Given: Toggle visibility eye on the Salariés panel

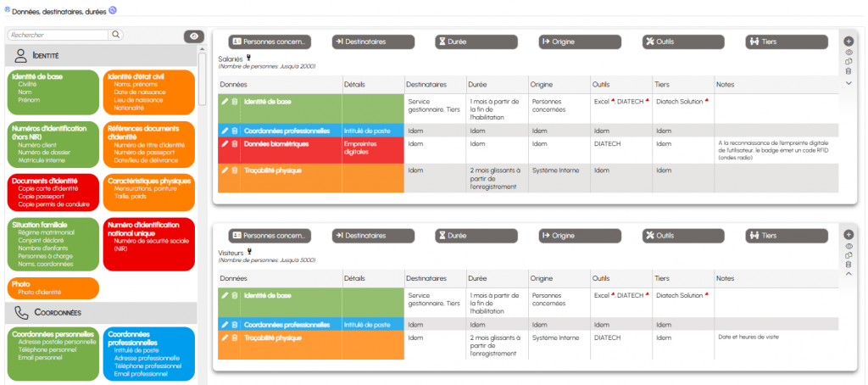Looking at the screenshot, I should [x=849, y=52].
